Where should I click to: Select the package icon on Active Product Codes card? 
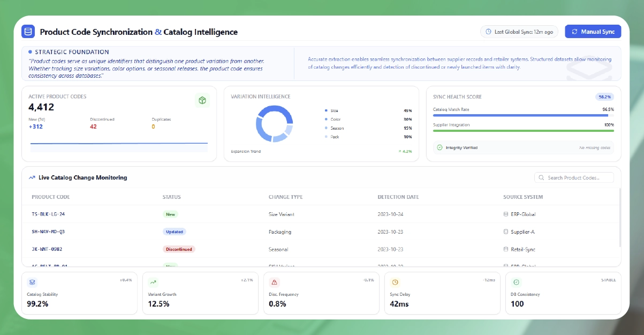point(202,100)
